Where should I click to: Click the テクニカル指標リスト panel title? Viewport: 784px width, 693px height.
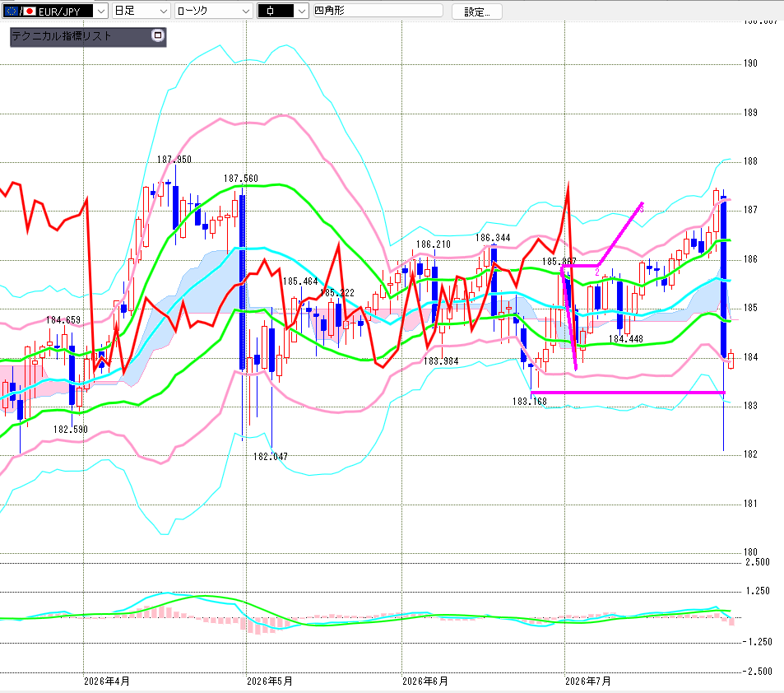click(61, 36)
